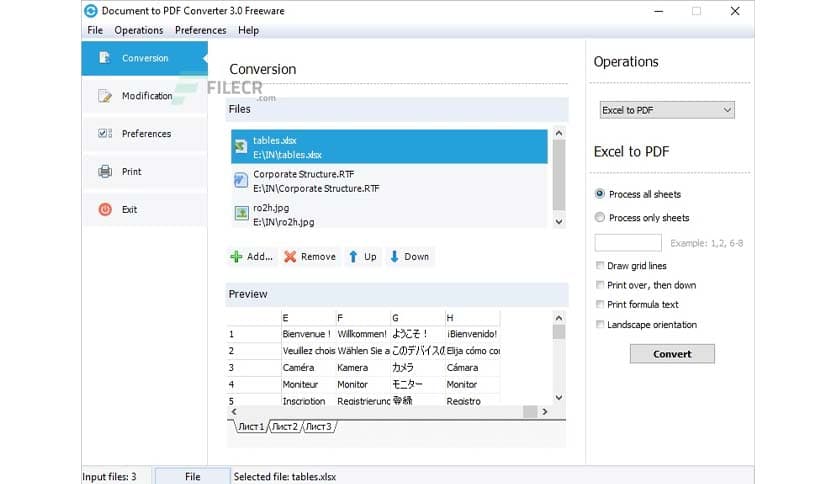836x484 pixels.
Task: Click the Remove button label
Action: point(318,257)
